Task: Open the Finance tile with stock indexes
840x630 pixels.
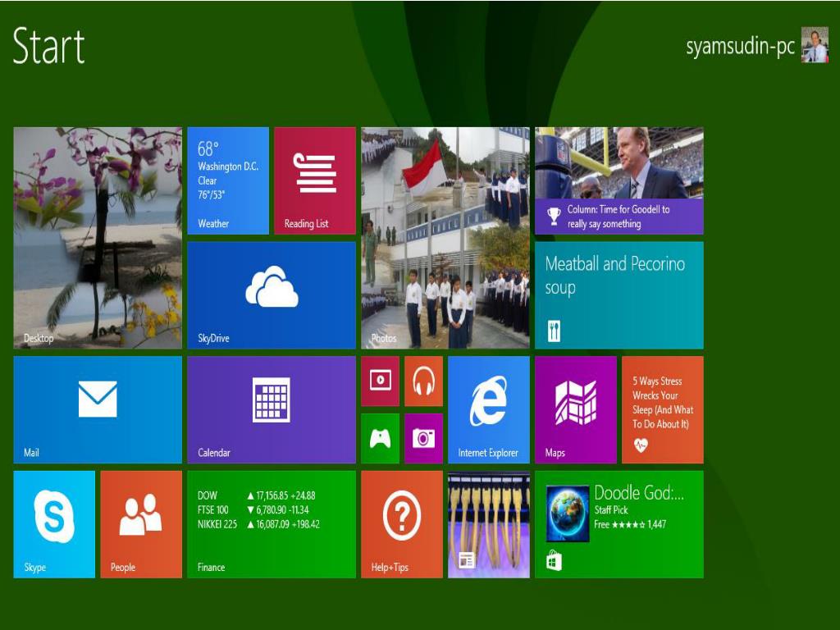Action: tap(272, 524)
